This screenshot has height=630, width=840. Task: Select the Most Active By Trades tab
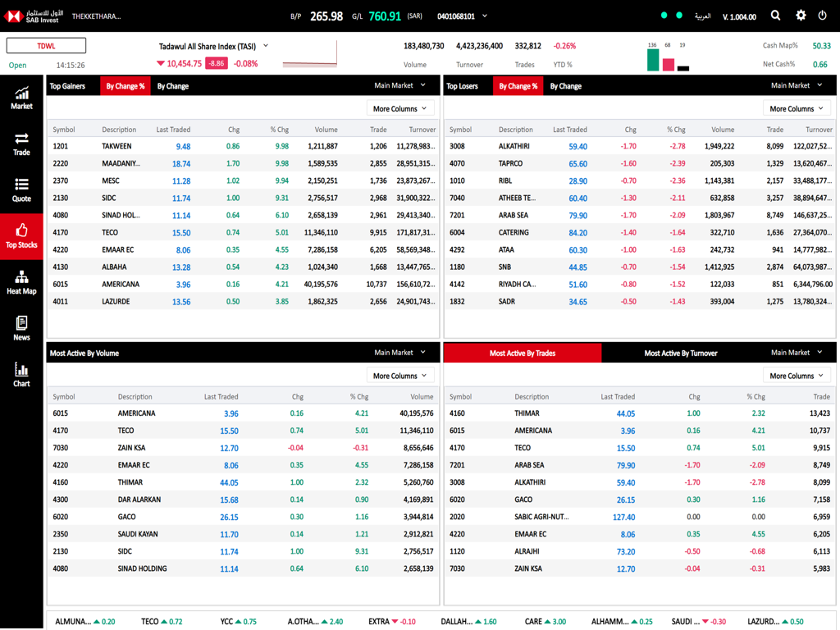523,353
